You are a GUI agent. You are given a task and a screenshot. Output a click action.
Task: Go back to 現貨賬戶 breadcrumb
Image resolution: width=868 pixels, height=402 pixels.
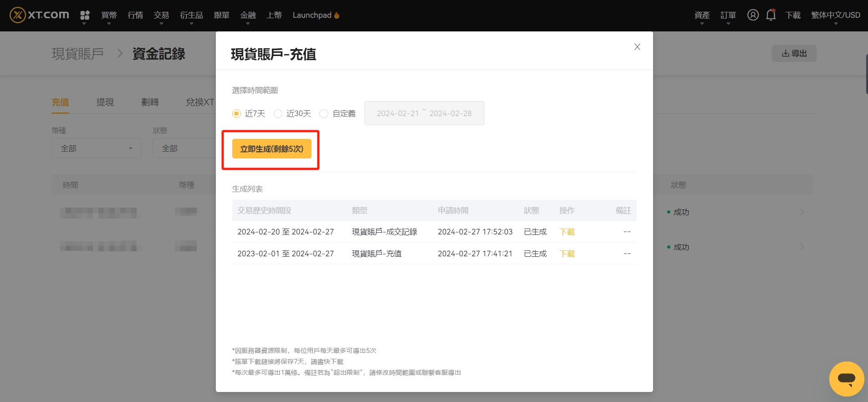78,54
